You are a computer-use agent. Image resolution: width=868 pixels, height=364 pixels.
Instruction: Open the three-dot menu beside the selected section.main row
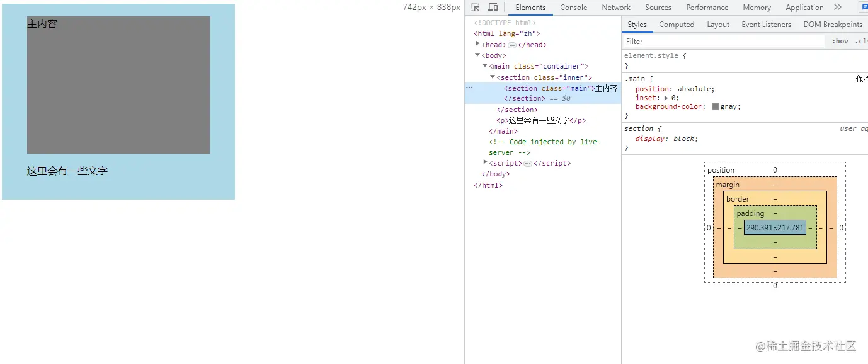click(469, 88)
